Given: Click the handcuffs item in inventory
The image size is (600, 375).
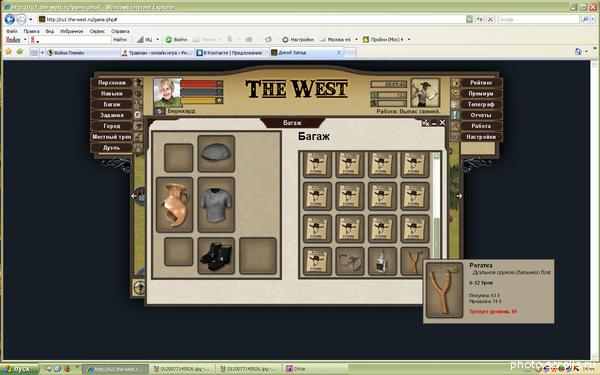Looking at the screenshot, I should click(350, 261).
